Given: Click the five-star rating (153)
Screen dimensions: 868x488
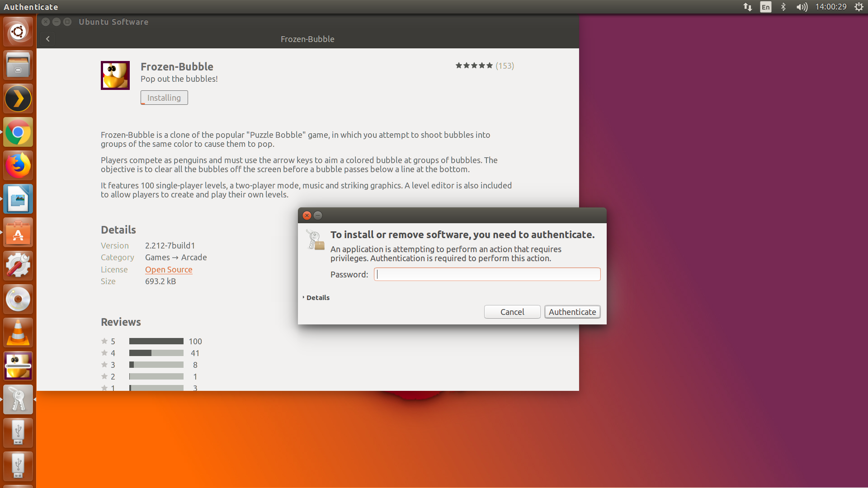Looking at the screenshot, I should (x=485, y=66).
